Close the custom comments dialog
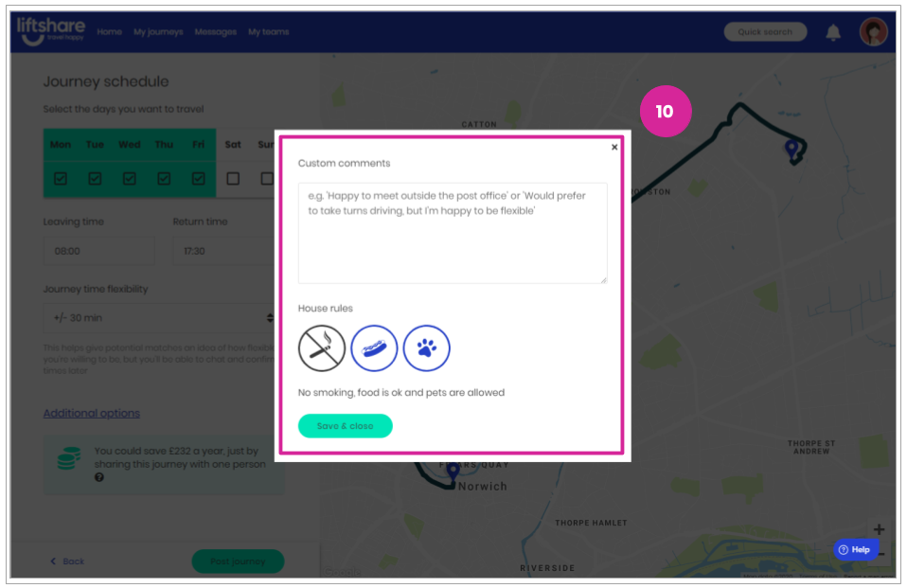907x588 pixels. [x=614, y=147]
